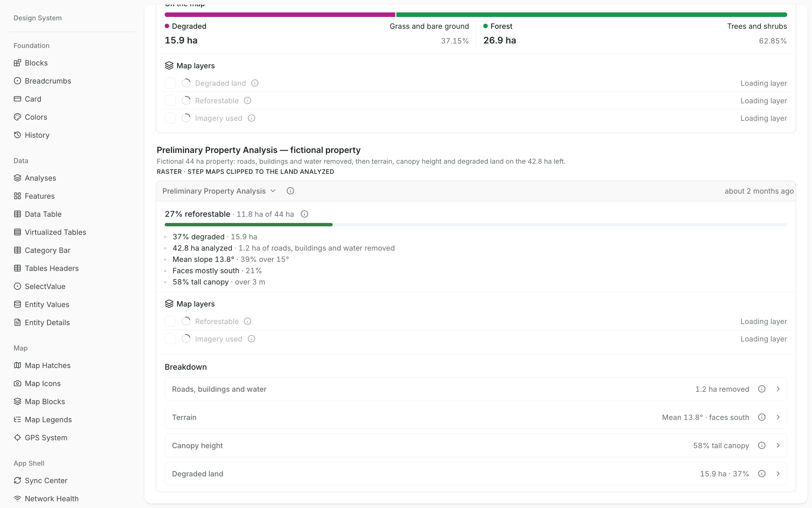
Task: Toggle the Reforestable checkbox below Degraded land layer
Action: pyautogui.click(x=170, y=100)
